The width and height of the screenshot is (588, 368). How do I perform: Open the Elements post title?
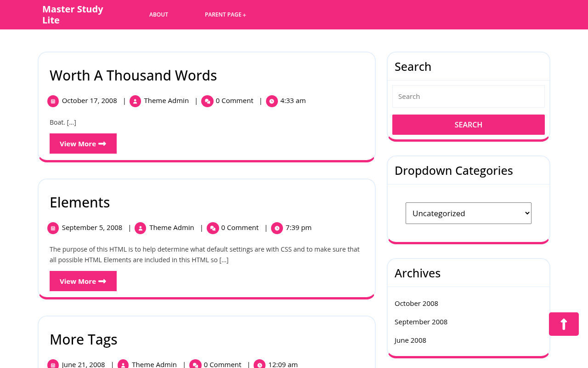pos(80,202)
